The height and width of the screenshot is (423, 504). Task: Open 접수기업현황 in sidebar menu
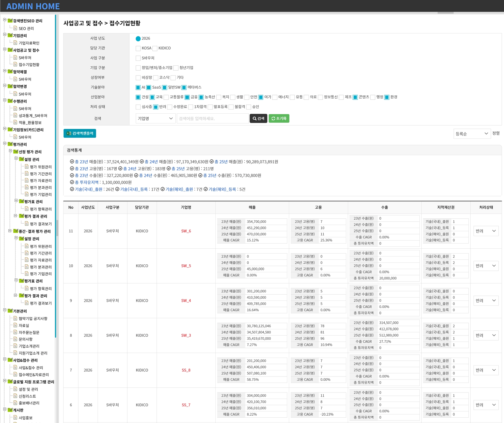coord(29,65)
